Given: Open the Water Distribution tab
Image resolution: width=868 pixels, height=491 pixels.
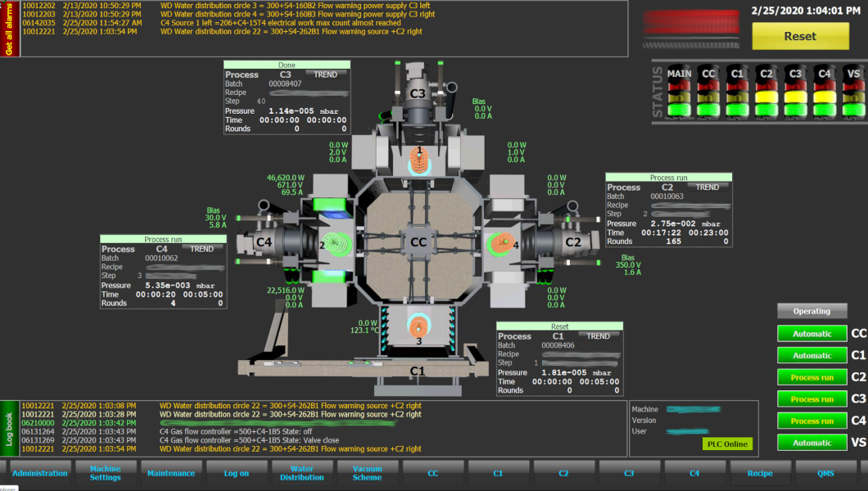Looking at the screenshot, I should pyautogui.click(x=302, y=473).
